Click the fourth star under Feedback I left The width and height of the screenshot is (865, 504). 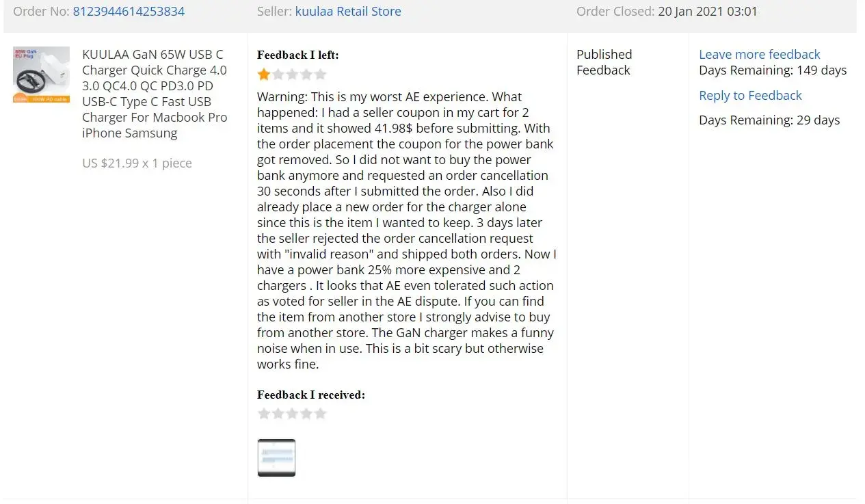[306, 75]
